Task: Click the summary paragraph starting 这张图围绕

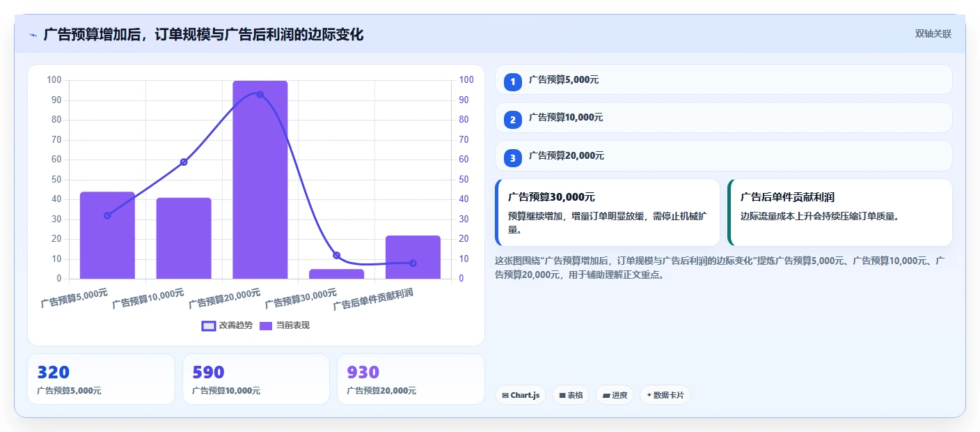Action: point(720,268)
